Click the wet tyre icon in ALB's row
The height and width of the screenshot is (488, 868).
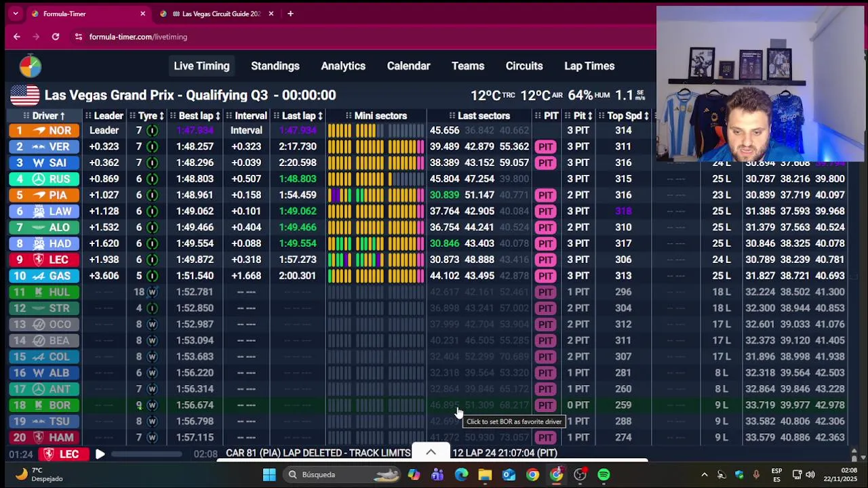coord(152,373)
